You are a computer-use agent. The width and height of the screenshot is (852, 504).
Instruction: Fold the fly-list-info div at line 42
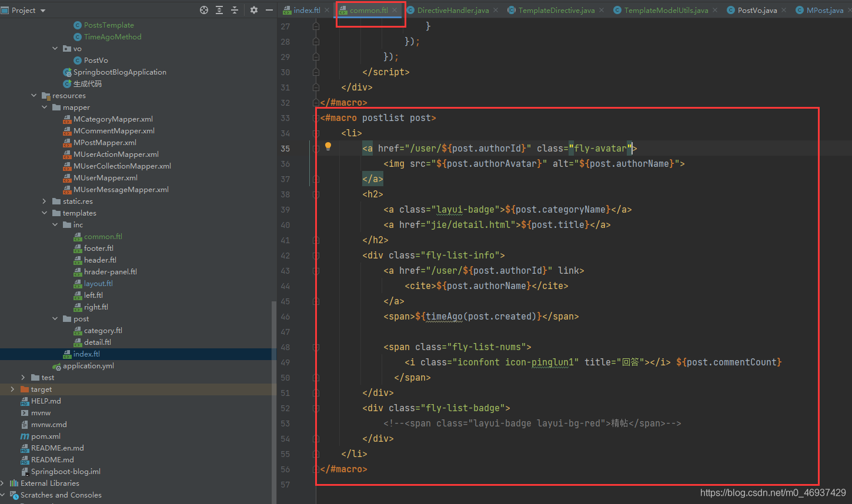(x=316, y=256)
